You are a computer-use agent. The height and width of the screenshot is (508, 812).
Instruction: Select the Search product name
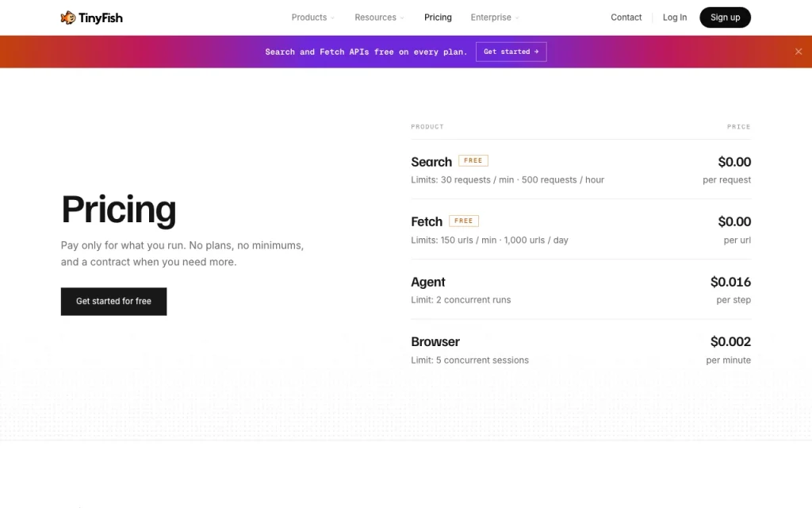coord(431,162)
